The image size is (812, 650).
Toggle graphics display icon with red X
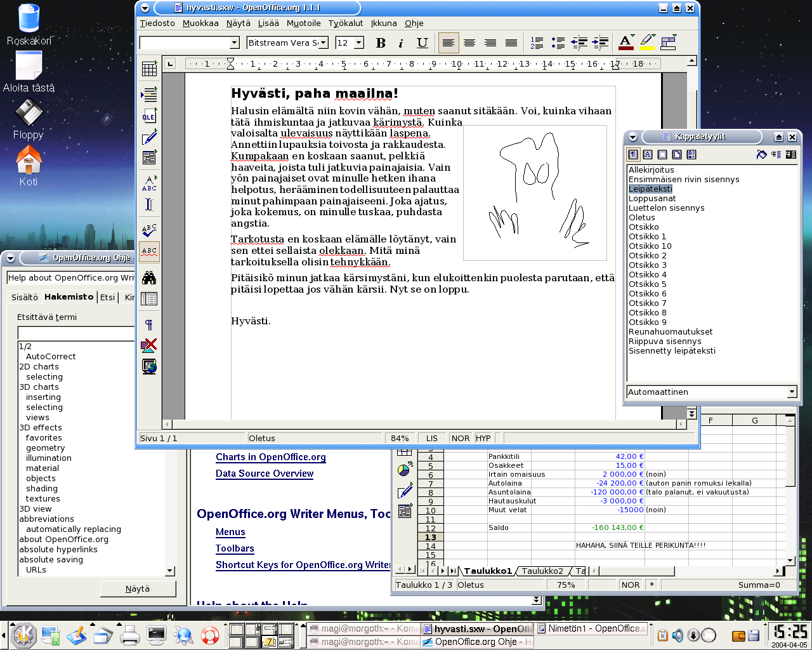(x=149, y=345)
